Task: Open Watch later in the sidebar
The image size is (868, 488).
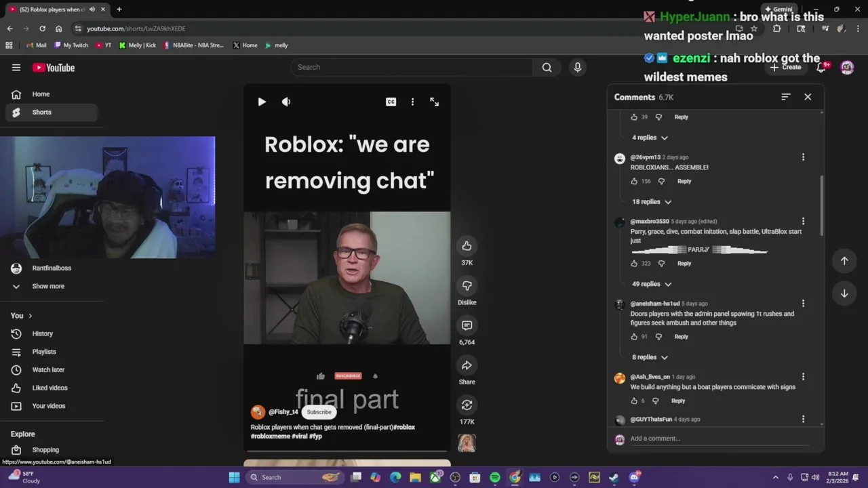Action: click(x=52, y=370)
